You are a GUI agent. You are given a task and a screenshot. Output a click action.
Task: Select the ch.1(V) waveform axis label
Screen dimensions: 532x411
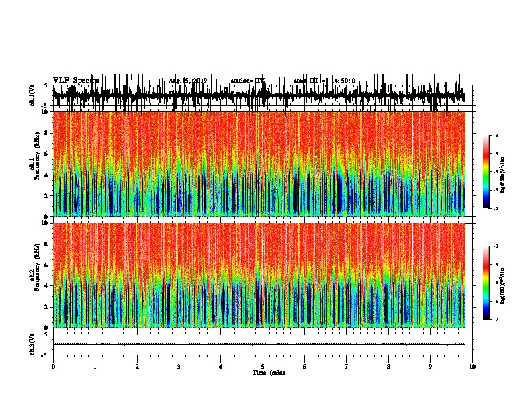click(32, 95)
